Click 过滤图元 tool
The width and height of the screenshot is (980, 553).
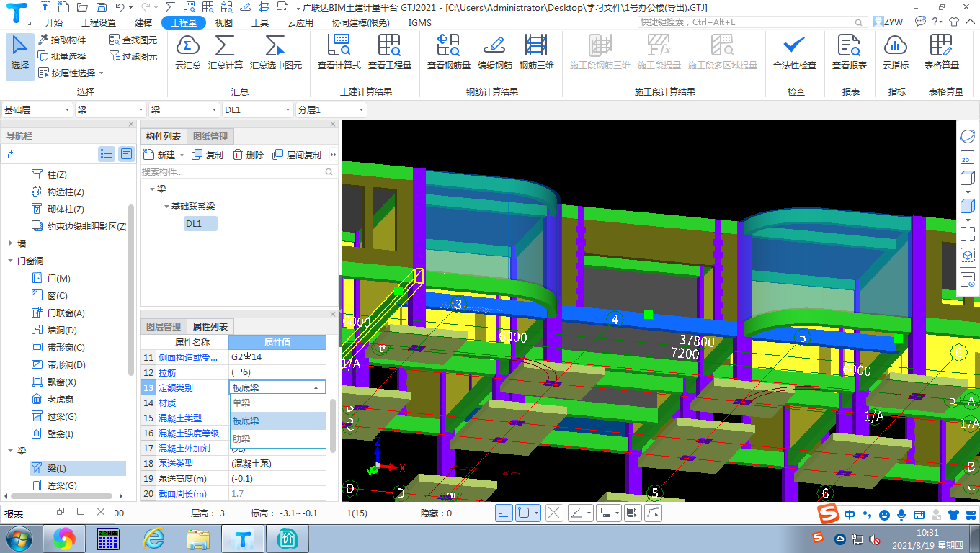pyautogui.click(x=133, y=56)
